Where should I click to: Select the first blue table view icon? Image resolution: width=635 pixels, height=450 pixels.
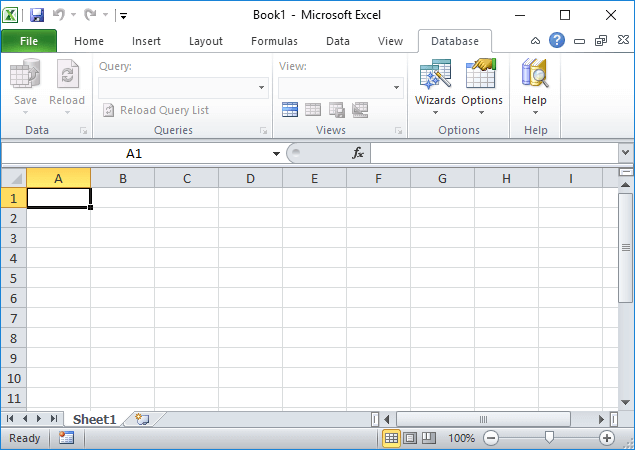pyautogui.click(x=290, y=110)
